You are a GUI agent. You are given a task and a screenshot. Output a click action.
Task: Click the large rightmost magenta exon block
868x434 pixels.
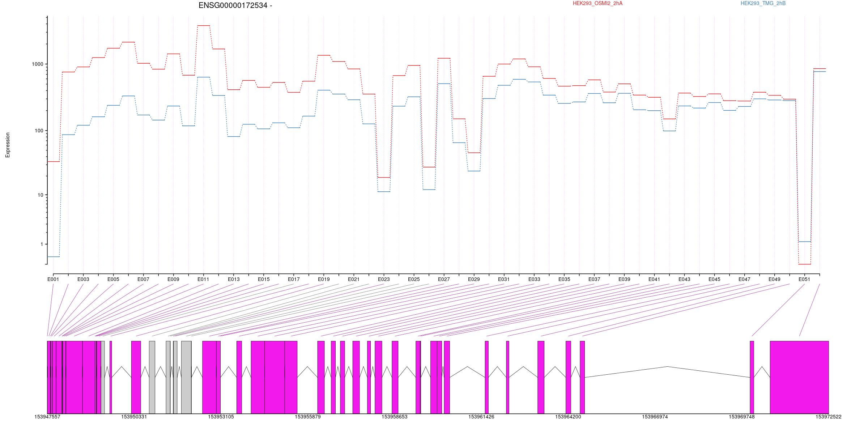point(799,377)
